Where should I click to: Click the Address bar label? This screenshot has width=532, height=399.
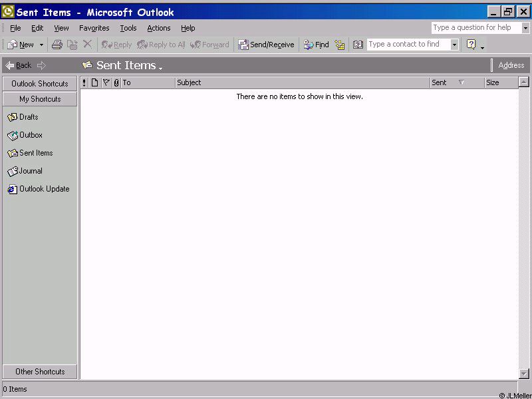pyautogui.click(x=511, y=65)
